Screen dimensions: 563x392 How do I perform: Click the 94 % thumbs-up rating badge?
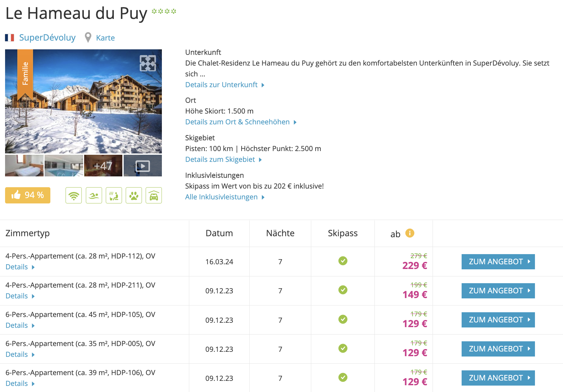(x=28, y=195)
